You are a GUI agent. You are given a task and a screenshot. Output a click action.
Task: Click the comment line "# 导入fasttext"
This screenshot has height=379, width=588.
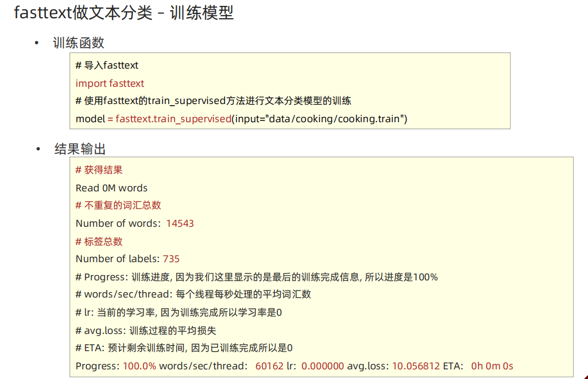tap(107, 65)
